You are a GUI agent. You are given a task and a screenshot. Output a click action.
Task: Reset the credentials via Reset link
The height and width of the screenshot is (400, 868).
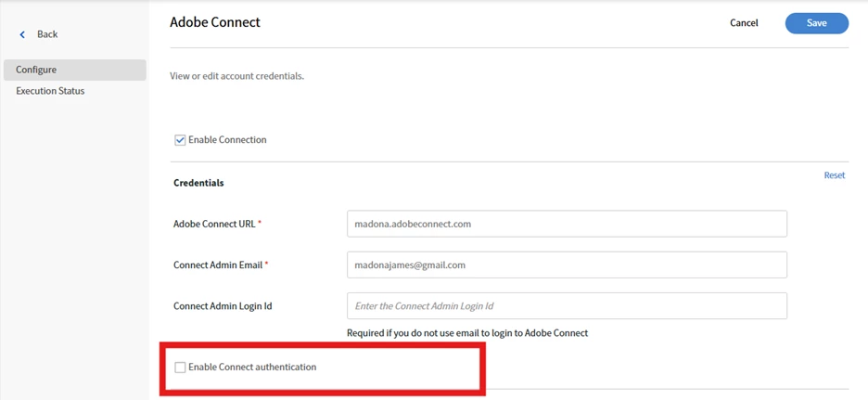pos(835,175)
